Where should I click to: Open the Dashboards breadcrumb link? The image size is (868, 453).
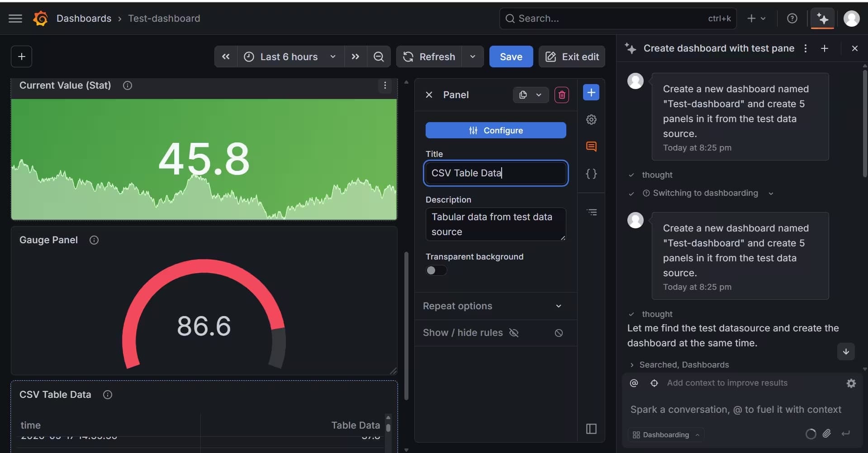84,19
